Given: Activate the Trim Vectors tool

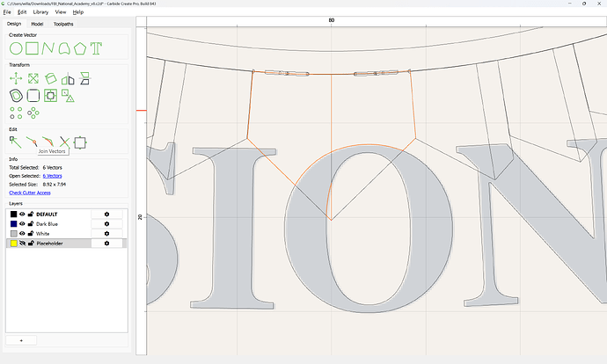Looking at the screenshot, I should [64, 142].
